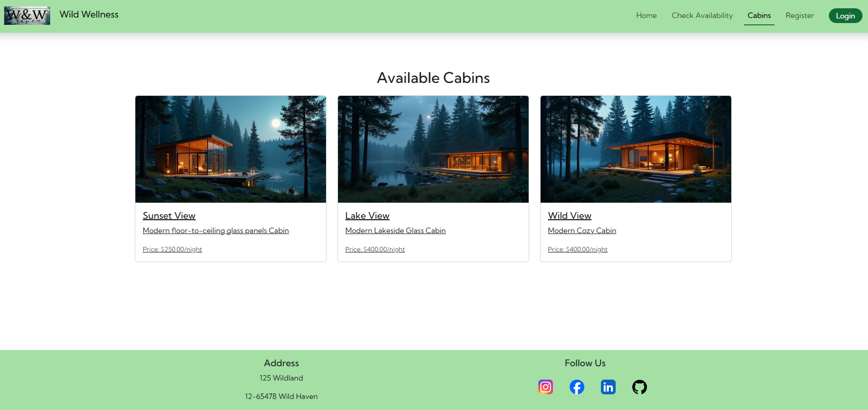Click Sunset View price $250.00/night
This screenshot has height=410, width=868.
(172, 249)
